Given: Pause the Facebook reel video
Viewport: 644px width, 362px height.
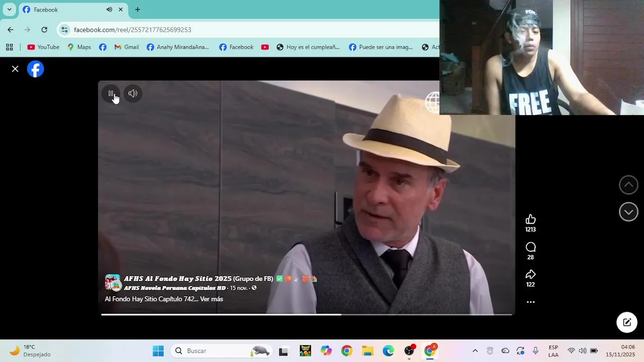Looking at the screenshot, I should click(x=111, y=94).
